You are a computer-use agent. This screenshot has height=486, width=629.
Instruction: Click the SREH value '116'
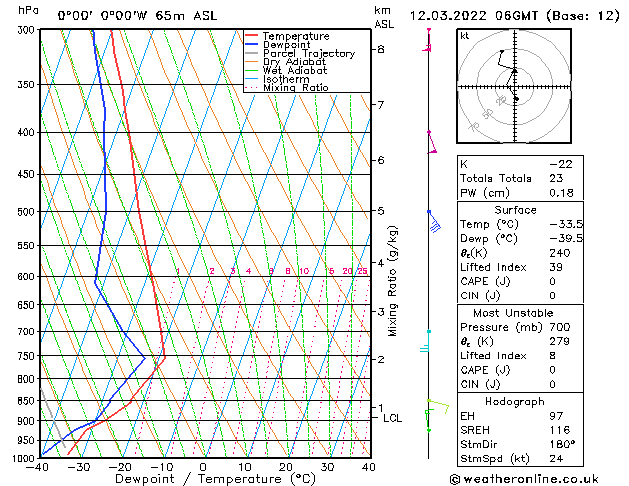(559, 430)
